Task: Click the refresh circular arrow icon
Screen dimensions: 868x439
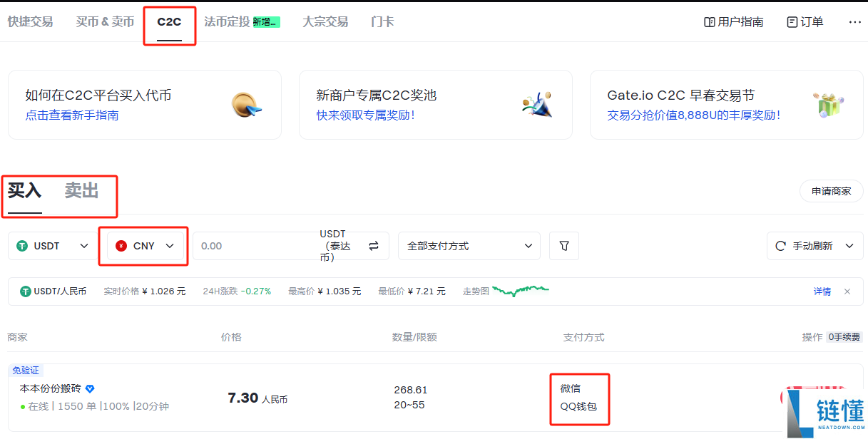Action: click(x=781, y=246)
